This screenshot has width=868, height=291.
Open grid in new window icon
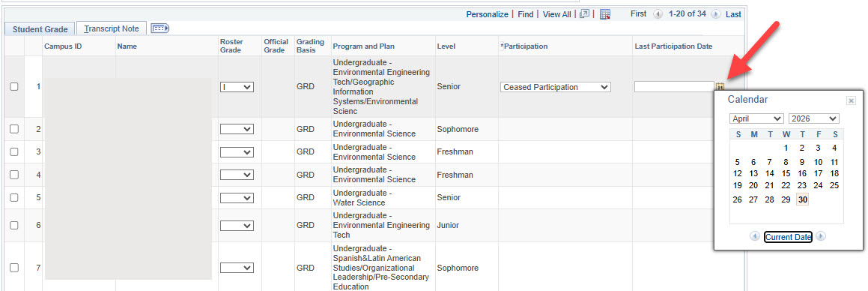(x=585, y=14)
